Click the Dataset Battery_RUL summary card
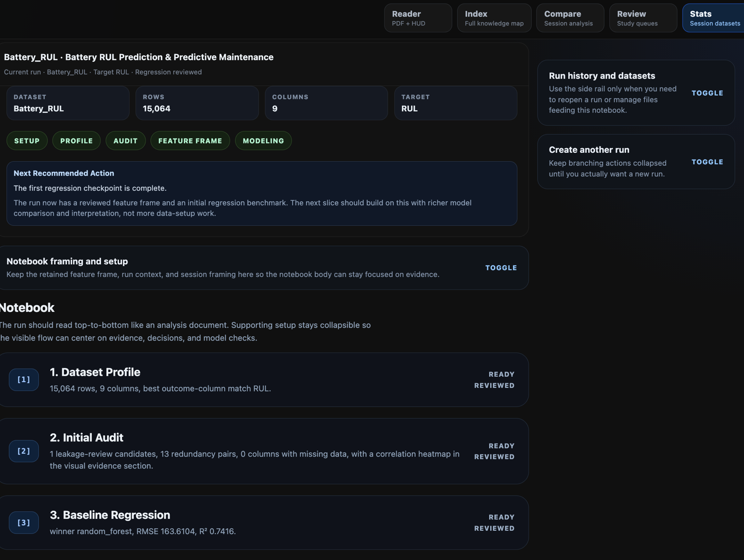Viewport: 744px width, 560px height. coord(68,103)
